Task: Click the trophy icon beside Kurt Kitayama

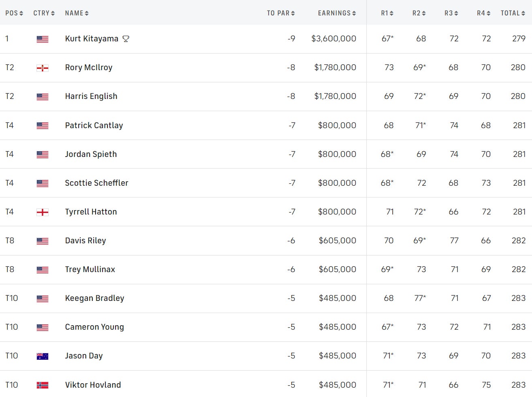Action: coord(126,39)
